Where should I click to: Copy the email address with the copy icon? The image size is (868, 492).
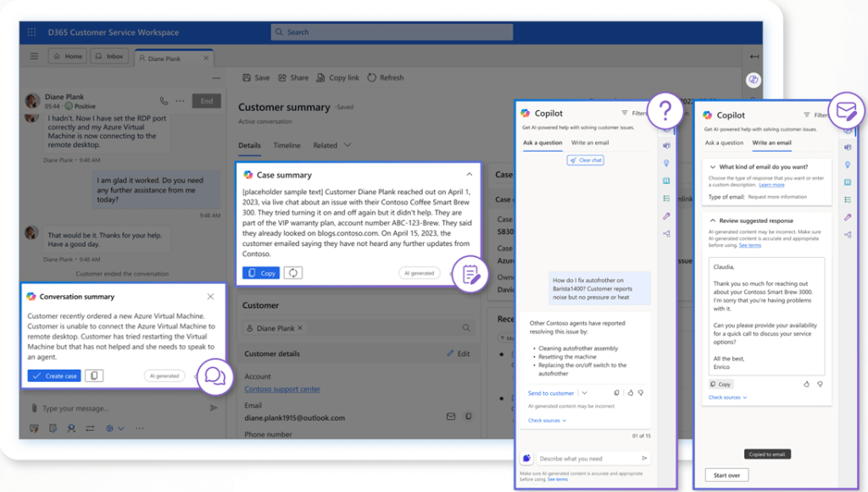pyautogui.click(x=468, y=417)
